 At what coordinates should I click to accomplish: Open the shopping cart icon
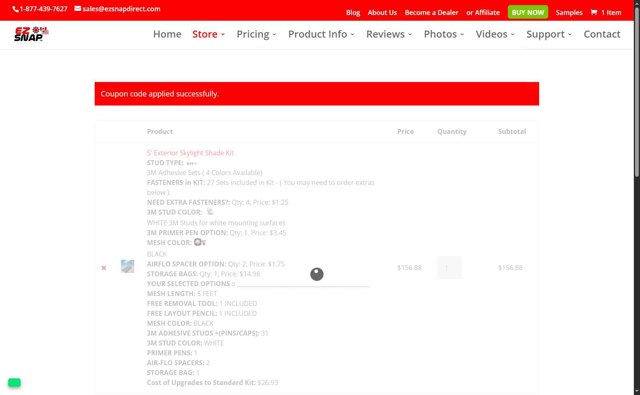593,13
